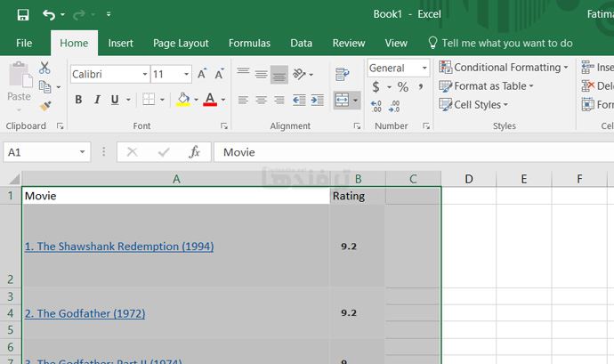Toggle Wrap Text icon
Viewport: 614px width, 364px height.
click(343, 74)
